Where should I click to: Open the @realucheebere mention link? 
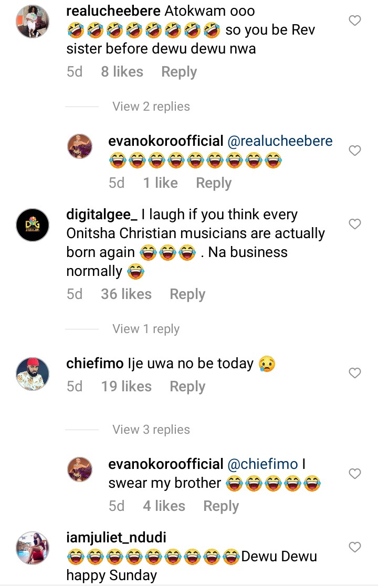280,141
